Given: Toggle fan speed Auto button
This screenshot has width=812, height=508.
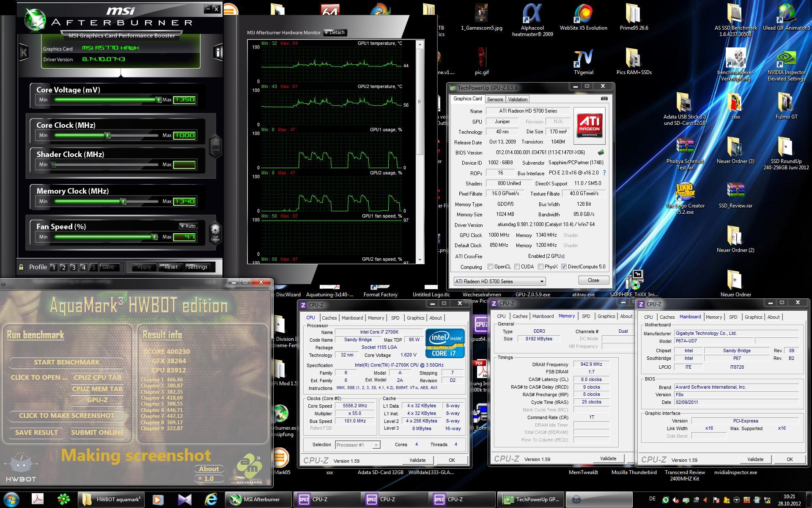Looking at the screenshot, I should pos(188,226).
